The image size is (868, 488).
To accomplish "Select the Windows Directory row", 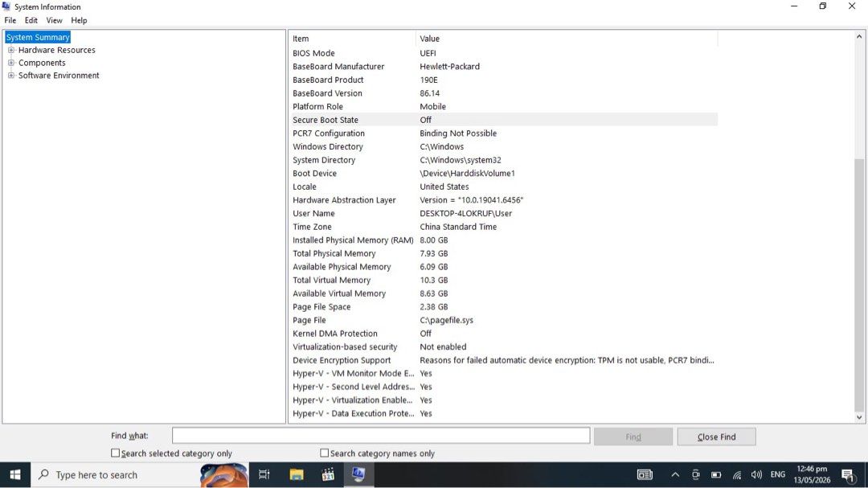I will coord(504,147).
